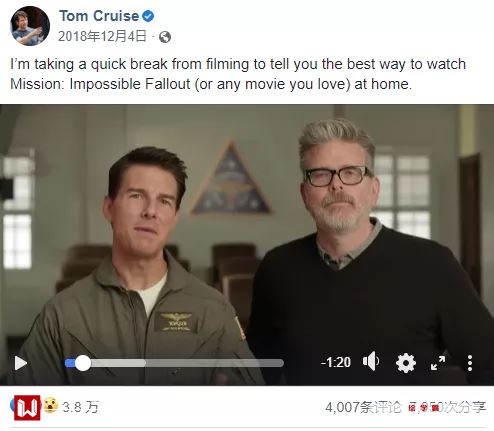Click the post caption text about Mission: Impossible Fallout

coord(238,74)
